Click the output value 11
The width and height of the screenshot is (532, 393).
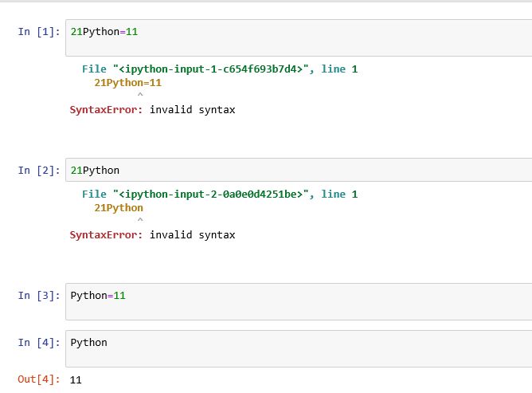(x=76, y=379)
